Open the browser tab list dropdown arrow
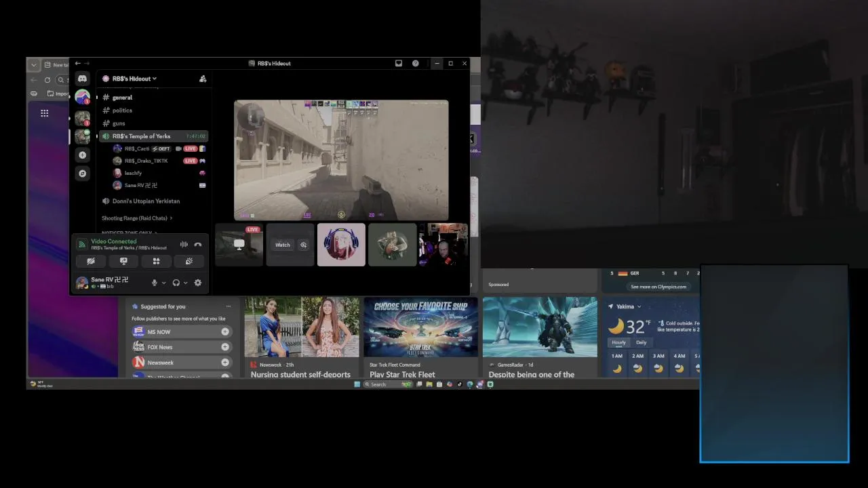This screenshot has width=868, height=488. [33, 65]
